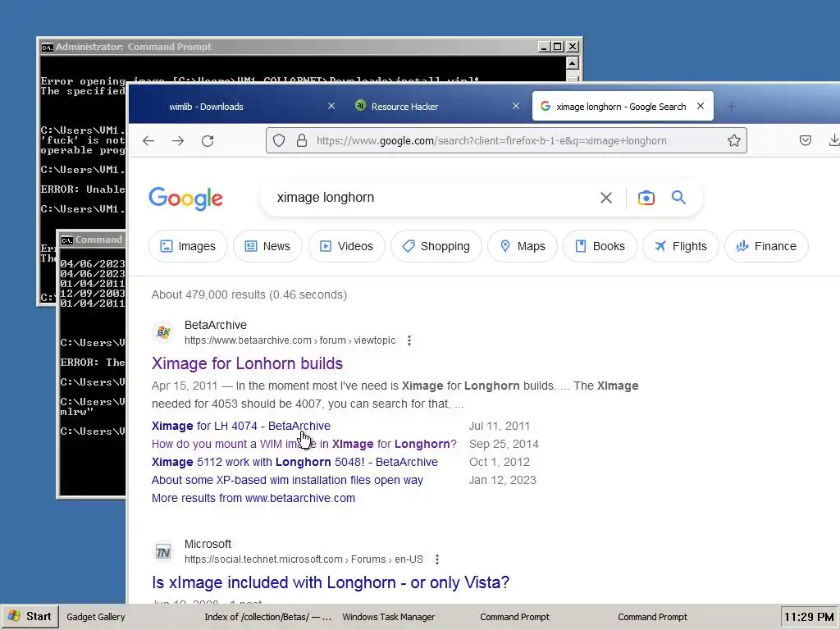Click the 11:29 PM taskbar clock

coord(809,617)
